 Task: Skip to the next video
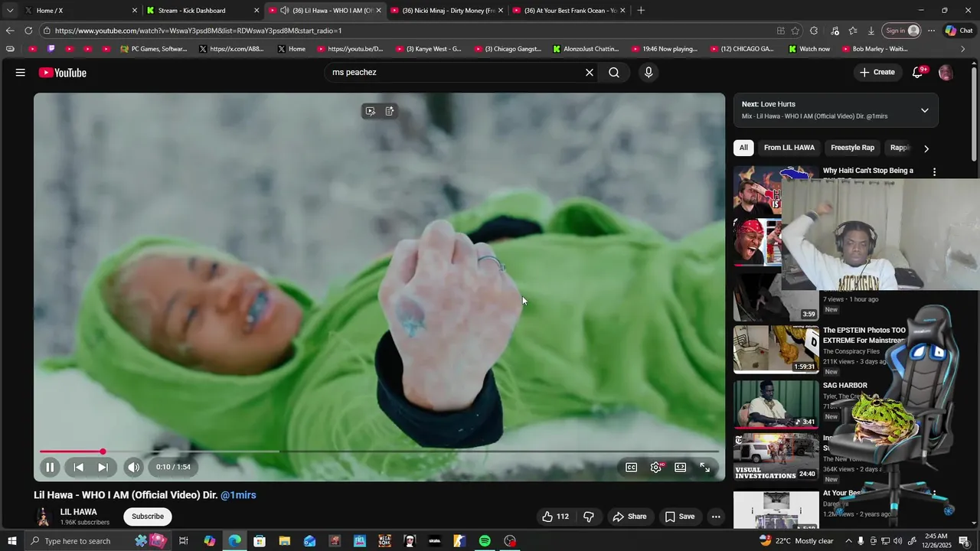tap(103, 467)
